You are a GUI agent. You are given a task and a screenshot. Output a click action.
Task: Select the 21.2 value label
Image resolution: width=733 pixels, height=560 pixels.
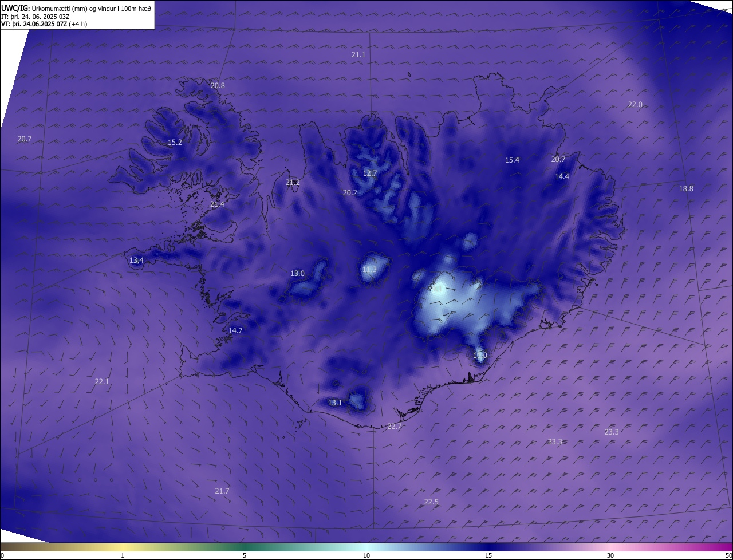[x=293, y=182]
